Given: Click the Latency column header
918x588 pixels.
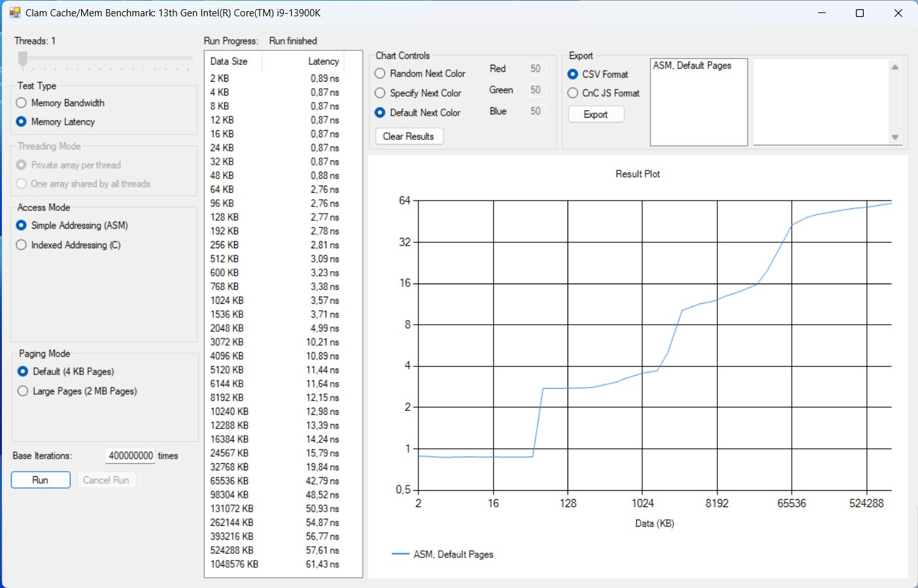Looking at the screenshot, I should click(x=303, y=61).
